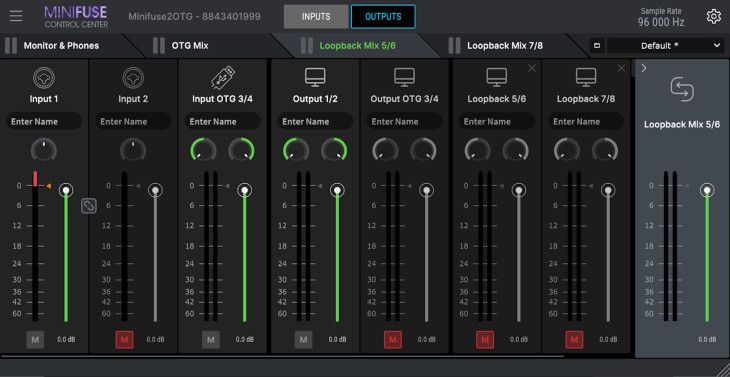The image size is (730, 377).
Task: Open the hamburger menu
Action: (16, 16)
